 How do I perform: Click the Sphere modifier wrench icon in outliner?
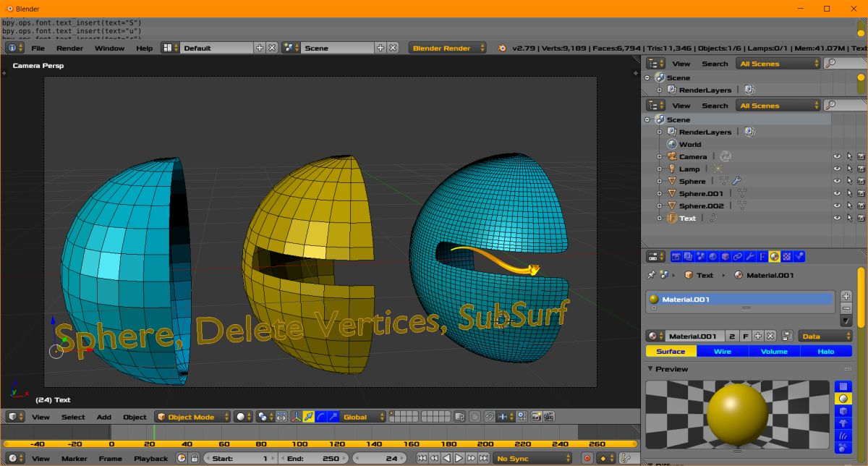(736, 181)
